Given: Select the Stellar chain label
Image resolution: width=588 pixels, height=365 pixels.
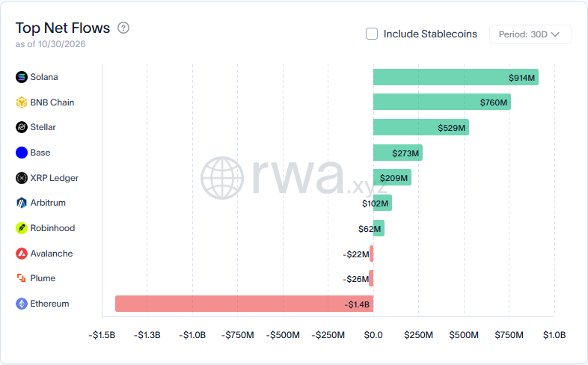Looking at the screenshot, I should coord(43,127).
